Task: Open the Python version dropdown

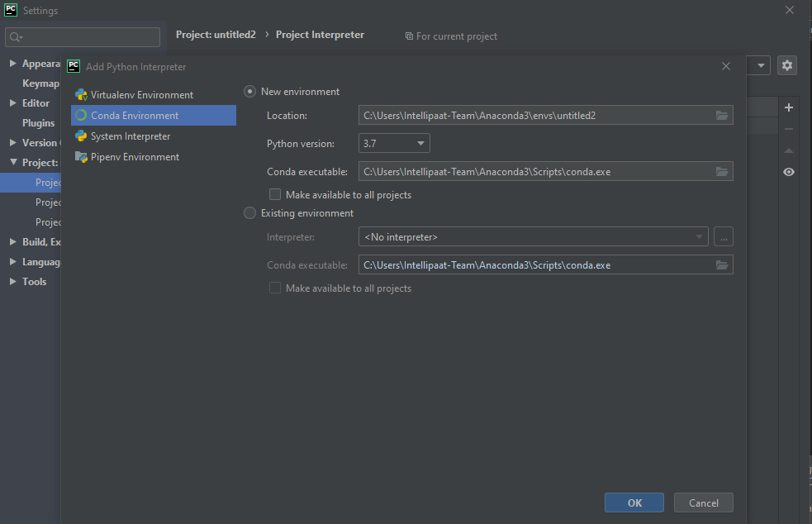Action: tap(394, 144)
